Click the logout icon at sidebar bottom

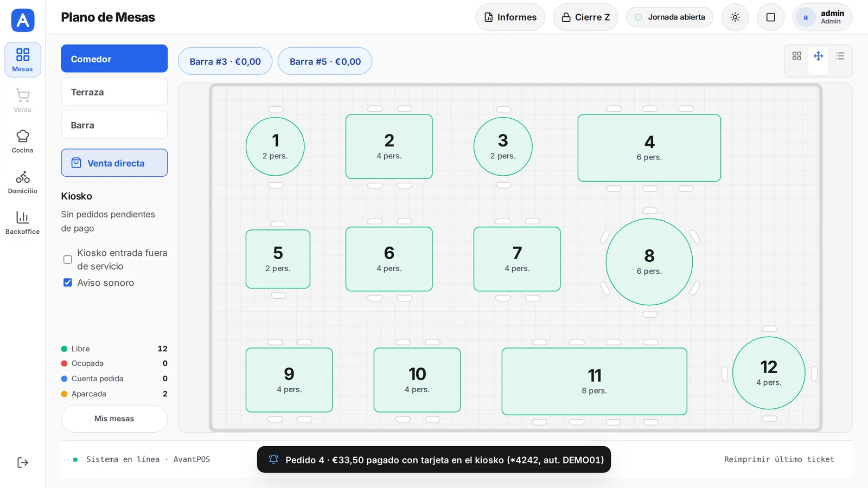coord(23,463)
